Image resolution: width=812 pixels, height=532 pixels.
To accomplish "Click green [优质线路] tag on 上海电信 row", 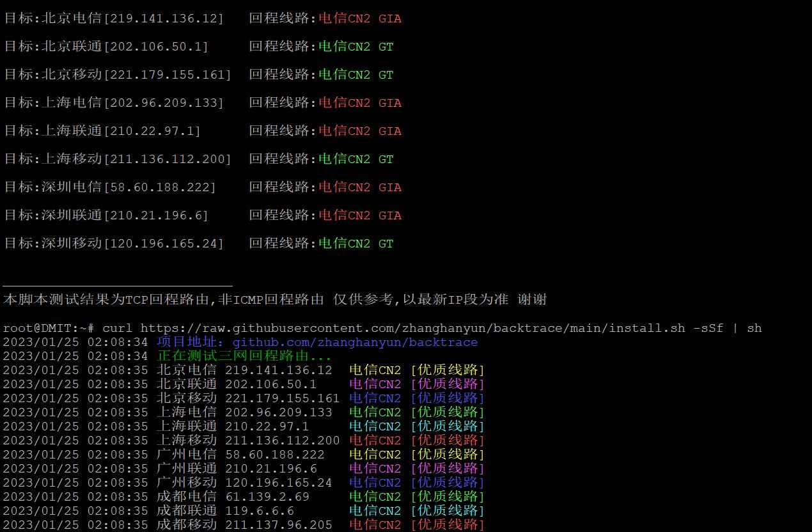I will pyautogui.click(x=448, y=412).
